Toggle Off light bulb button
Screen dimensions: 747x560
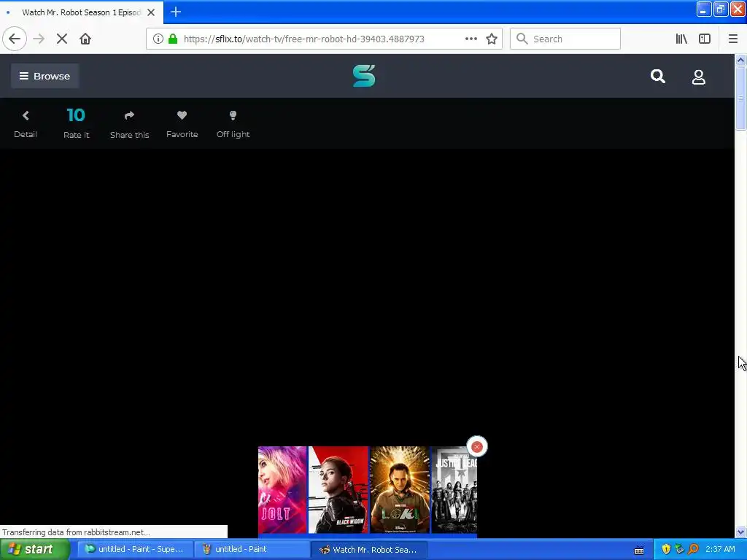[233, 124]
